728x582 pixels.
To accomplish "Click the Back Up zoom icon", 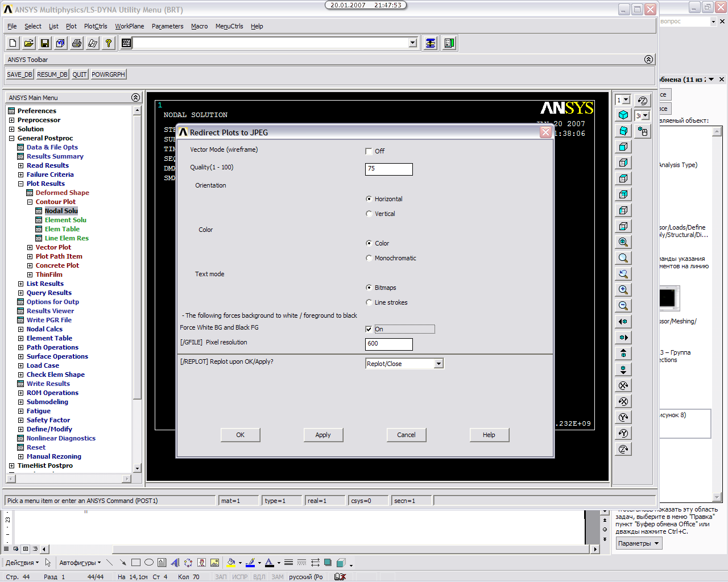I will 623,274.
